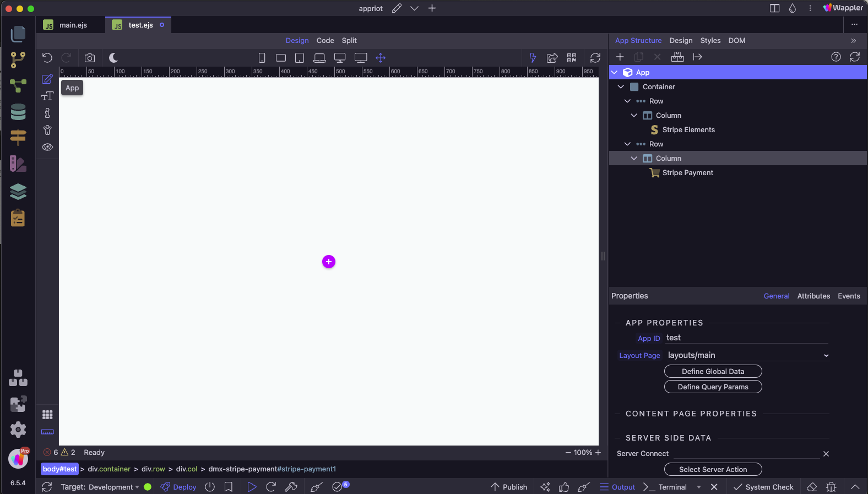Open the Routing signpost panel
Image resolution: width=868 pixels, height=494 pixels.
tap(18, 138)
